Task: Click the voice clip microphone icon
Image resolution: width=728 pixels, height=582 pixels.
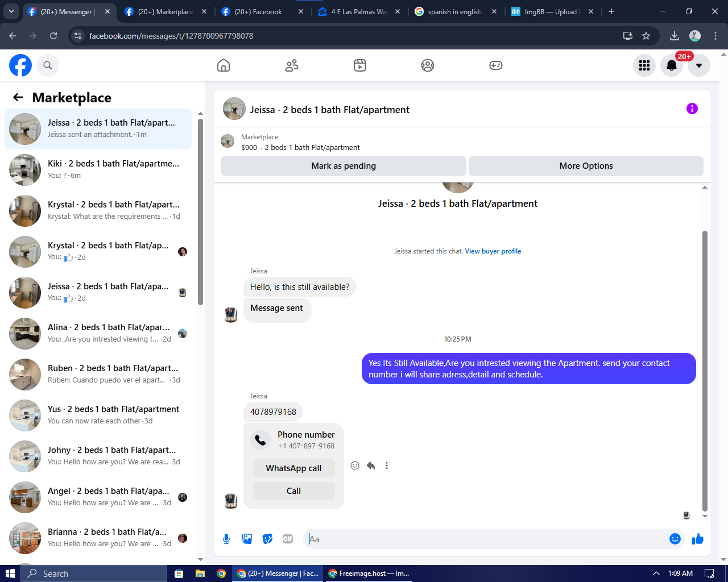Action: [x=226, y=539]
